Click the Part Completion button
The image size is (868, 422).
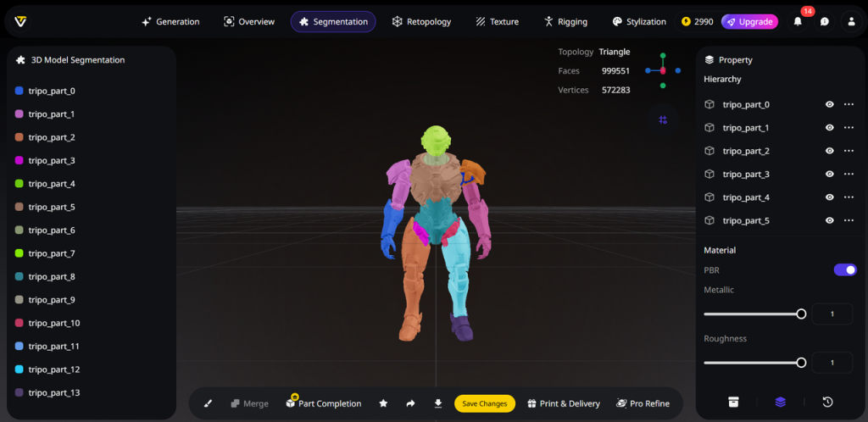324,403
